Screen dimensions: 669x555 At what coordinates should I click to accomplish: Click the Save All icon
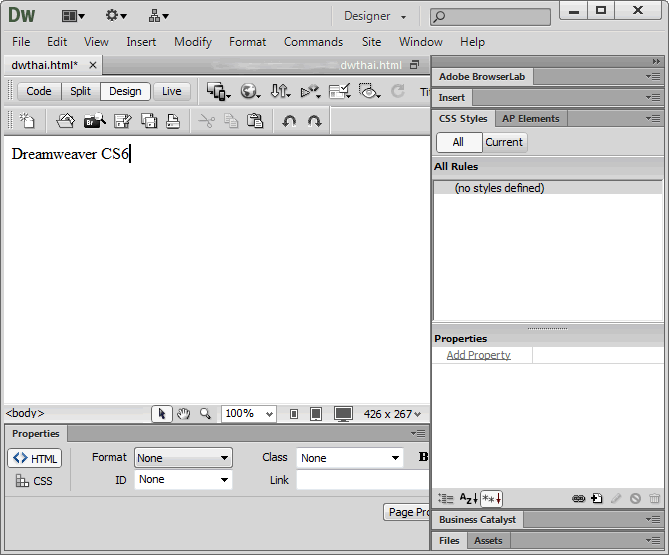click(149, 121)
